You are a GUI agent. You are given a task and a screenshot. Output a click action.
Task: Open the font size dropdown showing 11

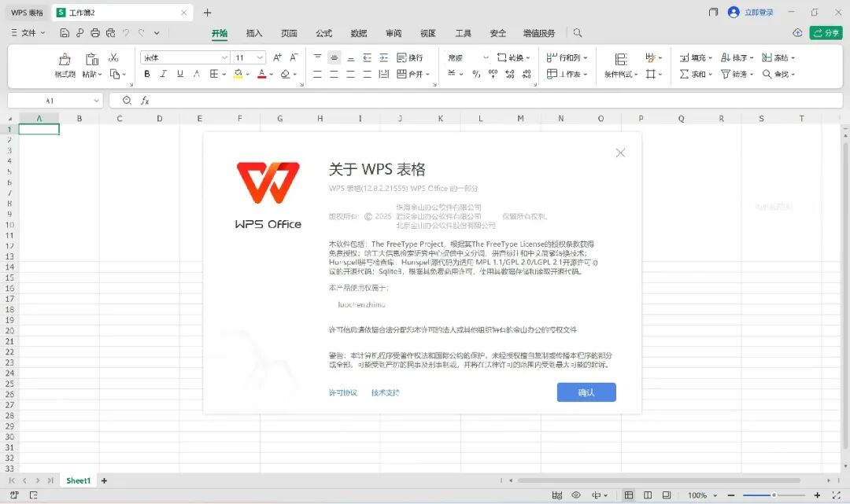261,57
